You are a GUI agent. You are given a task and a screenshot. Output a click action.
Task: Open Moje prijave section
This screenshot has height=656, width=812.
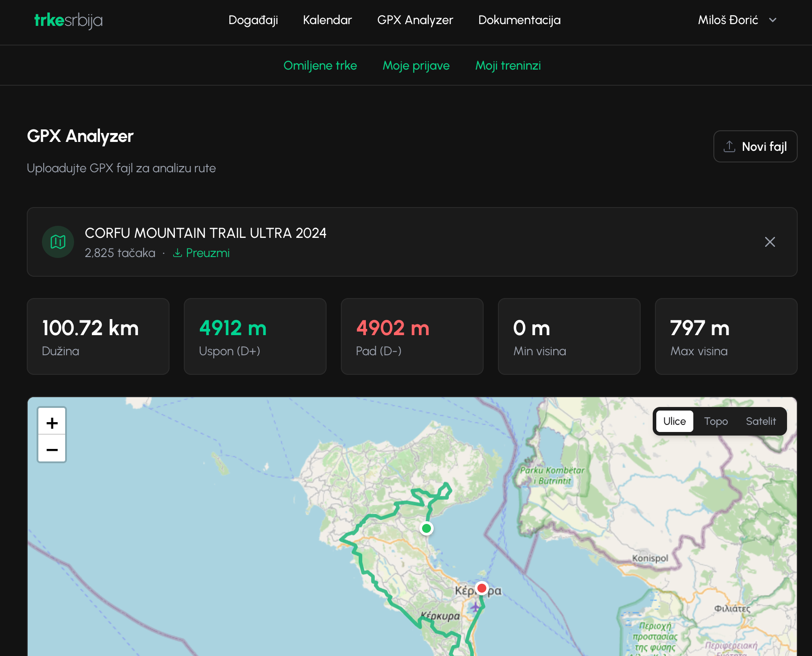[416, 66]
